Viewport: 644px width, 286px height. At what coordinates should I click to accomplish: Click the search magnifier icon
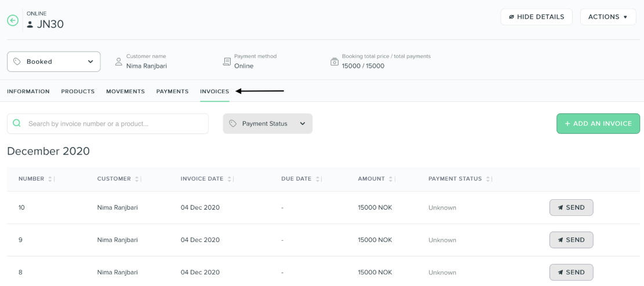pyautogui.click(x=17, y=123)
